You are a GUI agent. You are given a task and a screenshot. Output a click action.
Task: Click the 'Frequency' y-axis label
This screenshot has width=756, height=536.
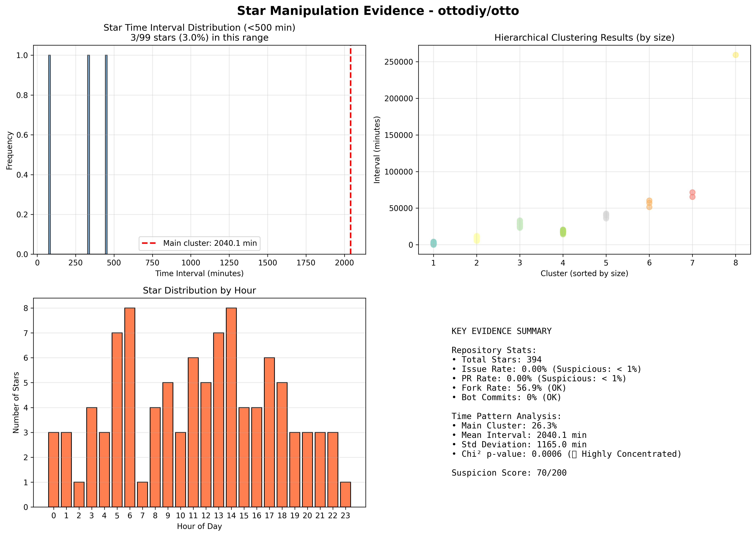coord(9,151)
